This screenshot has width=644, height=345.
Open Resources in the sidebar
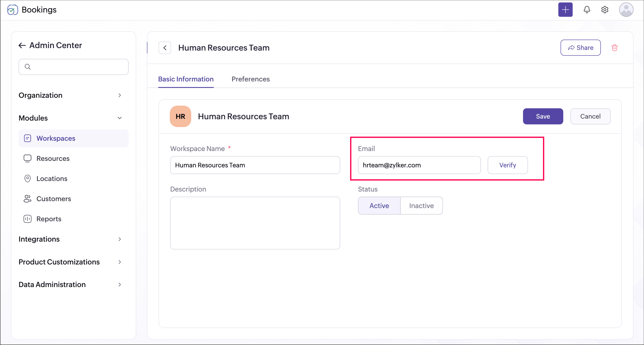53,158
